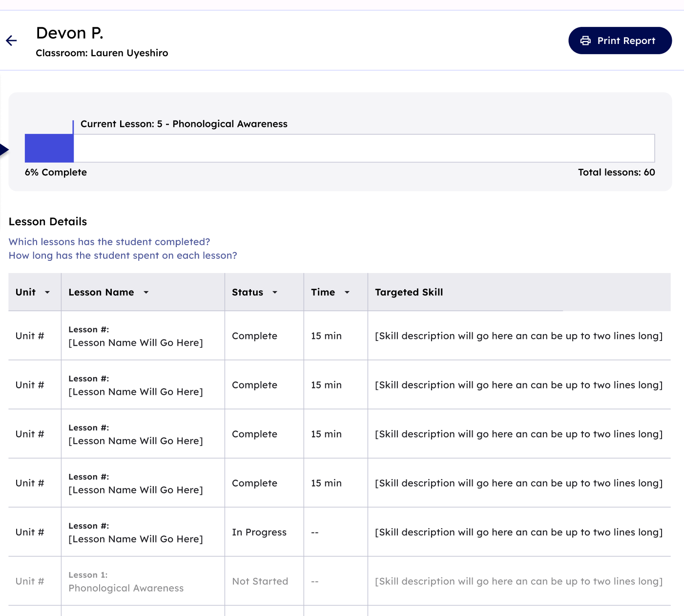684x616 pixels.
Task: Expand the Lesson Name column dropdown arrow
Action: (146, 292)
